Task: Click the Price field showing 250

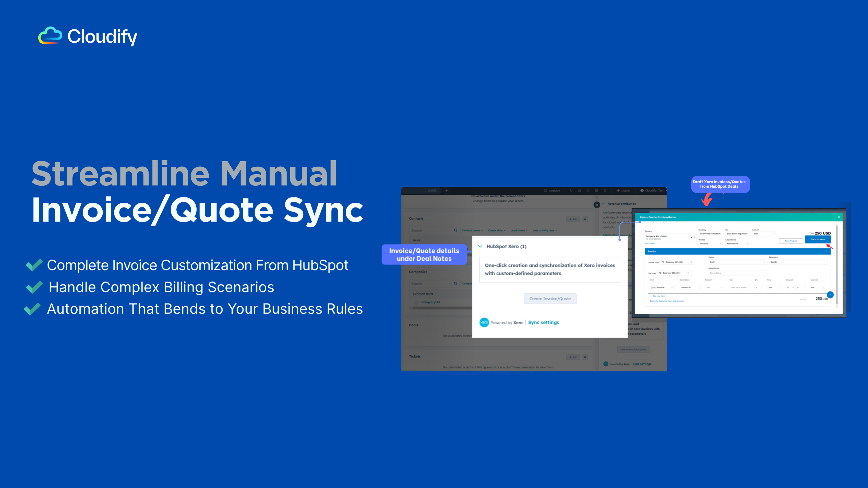Action: pos(774,288)
